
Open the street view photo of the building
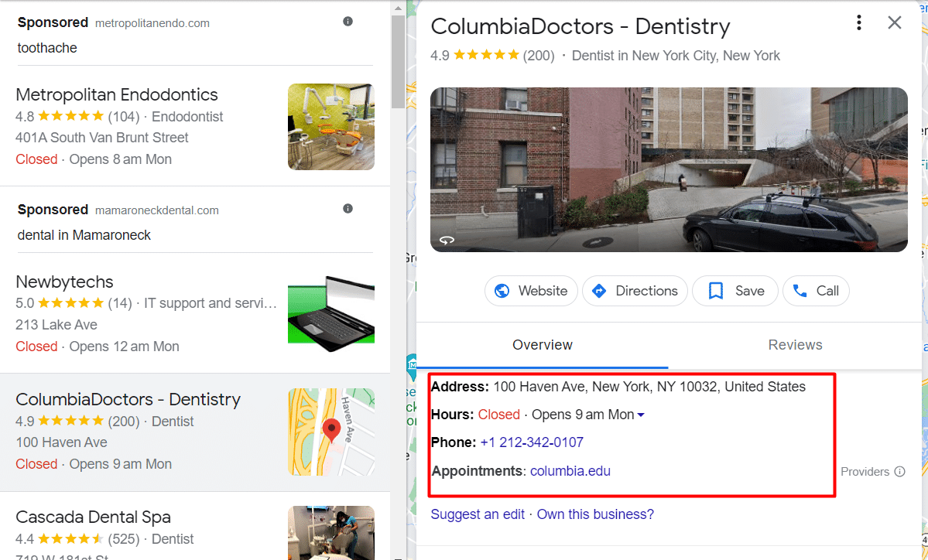[x=669, y=169]
